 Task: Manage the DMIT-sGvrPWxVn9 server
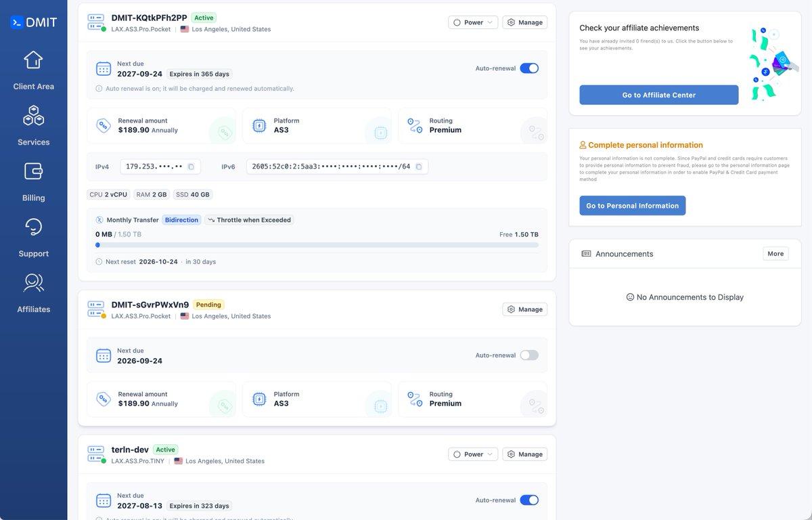tap(524, 309)
